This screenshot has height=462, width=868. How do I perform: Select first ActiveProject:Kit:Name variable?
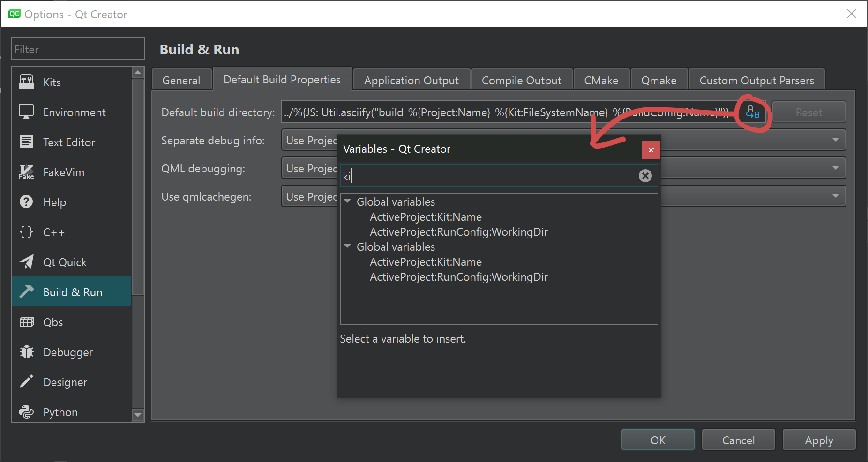(426, 217)
